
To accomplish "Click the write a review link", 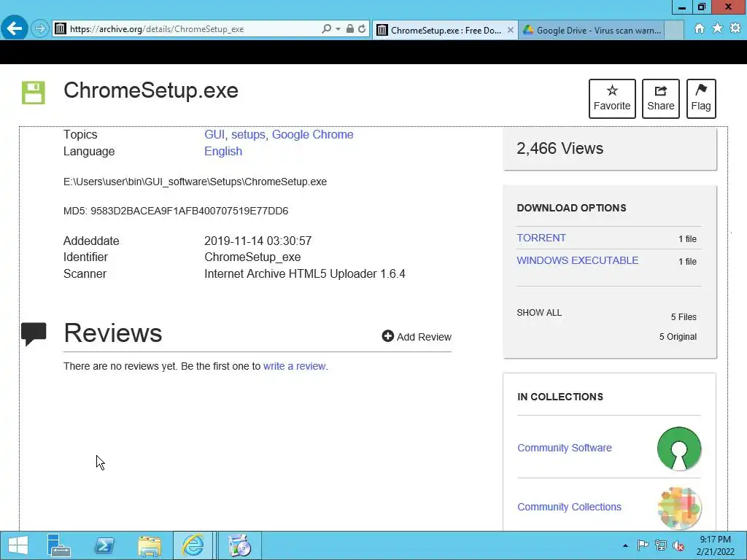I will [x=295, y=366].
